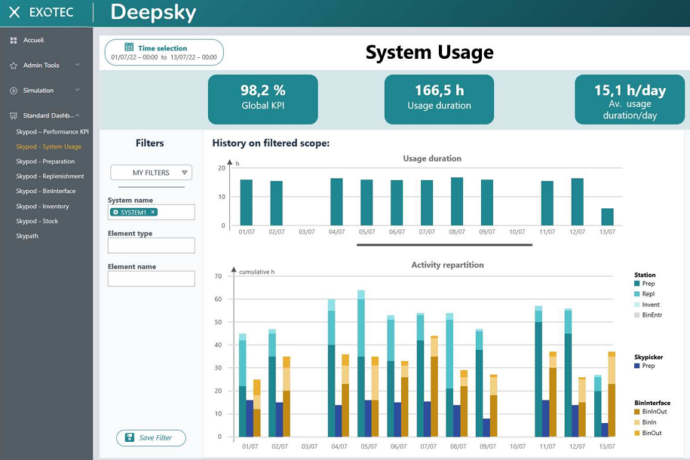Open the Time selection date range picker
This screenshot has width=690, height=460.
coord(164,52)
